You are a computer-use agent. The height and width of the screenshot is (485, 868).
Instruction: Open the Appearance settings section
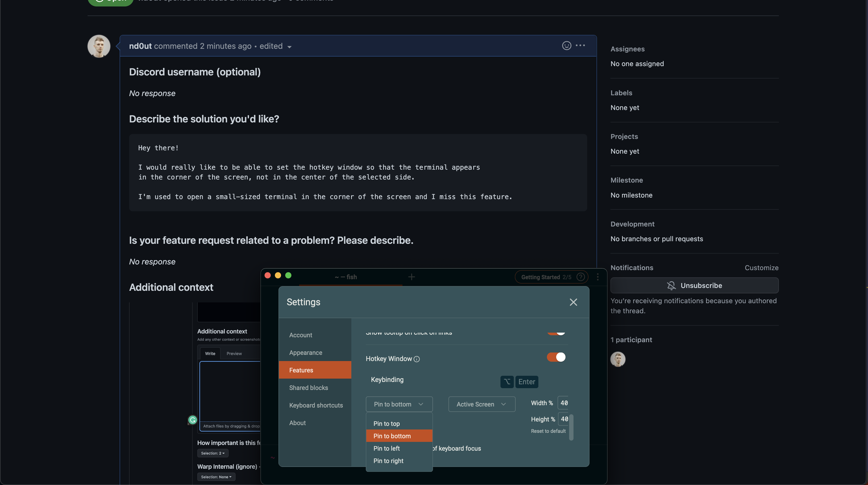[315, 353]
